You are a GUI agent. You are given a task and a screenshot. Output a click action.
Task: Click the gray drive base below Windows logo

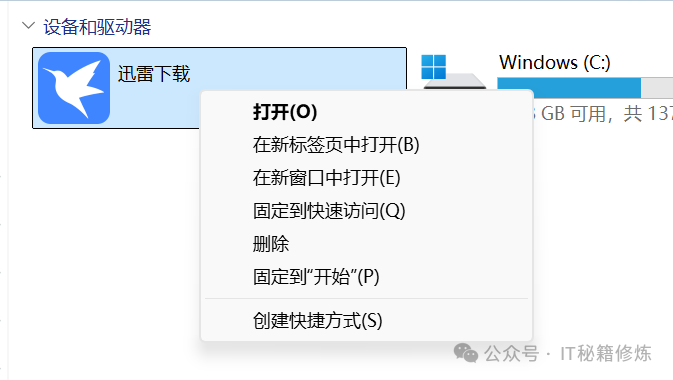455,82
